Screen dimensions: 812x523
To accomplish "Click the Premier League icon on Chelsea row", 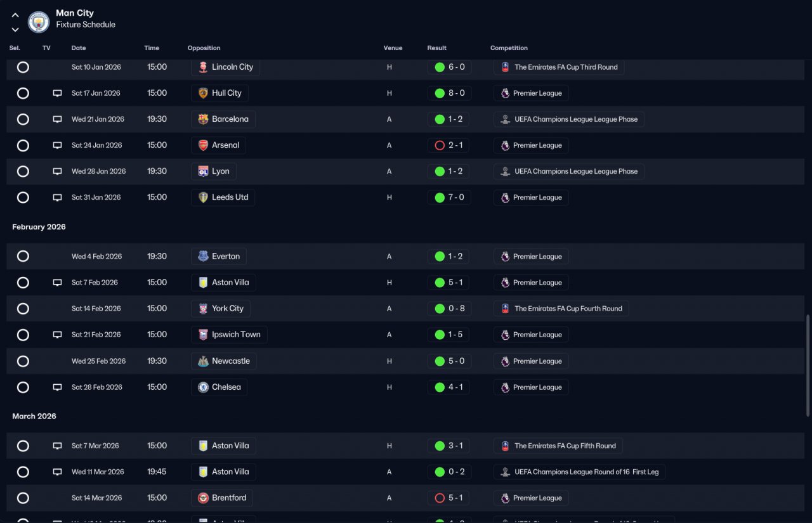I will click(x=505, y=387).
